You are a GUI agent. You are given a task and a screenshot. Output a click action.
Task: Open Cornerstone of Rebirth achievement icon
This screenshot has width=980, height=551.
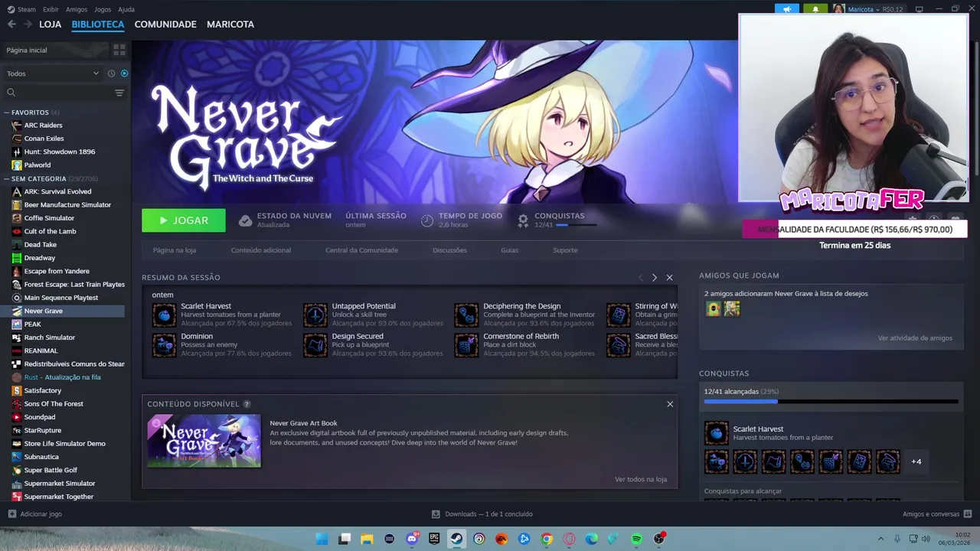(x=466, y=345)
